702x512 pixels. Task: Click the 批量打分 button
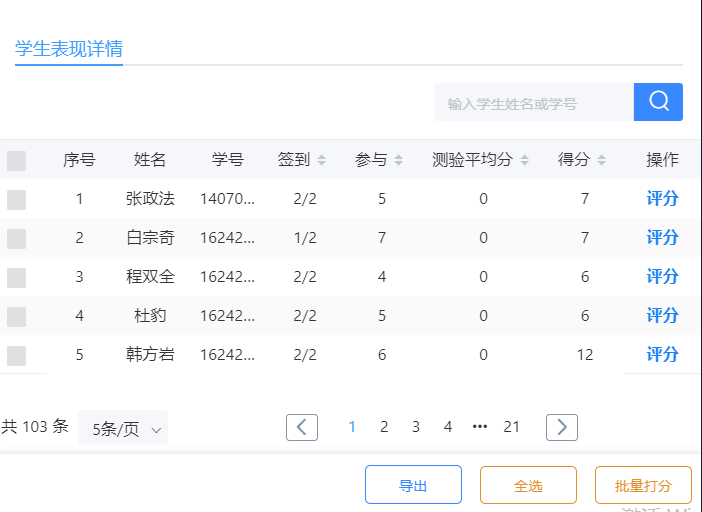(x=643, y=486)
